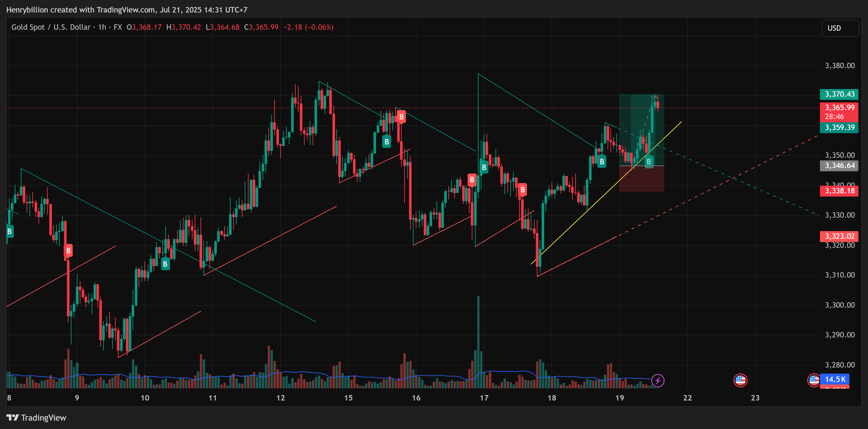Open the US flag event beside 14.5K label
The height and width of the screenshot is (429, 868).
click(x=814, y=381)
